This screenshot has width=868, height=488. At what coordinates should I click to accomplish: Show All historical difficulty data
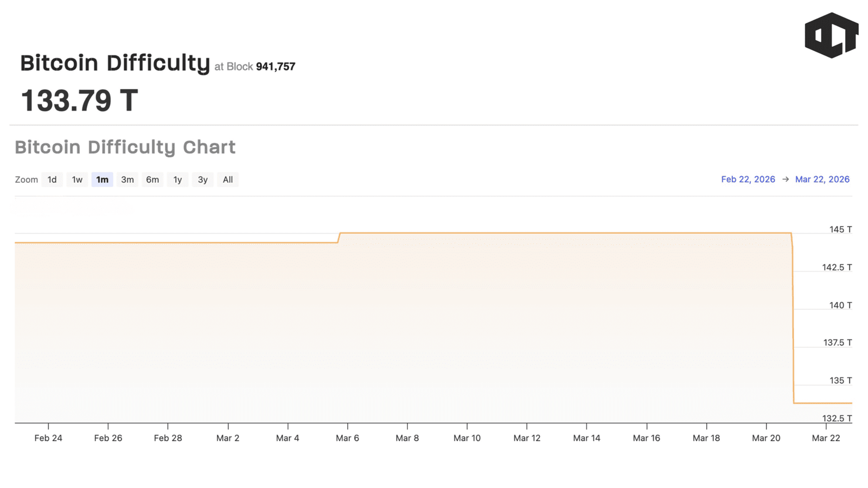228,179
